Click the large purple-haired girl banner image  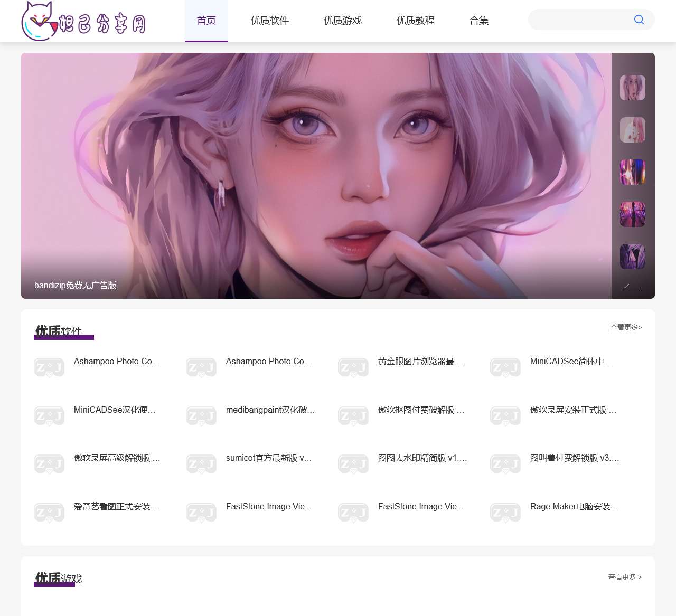click(316, 176)
